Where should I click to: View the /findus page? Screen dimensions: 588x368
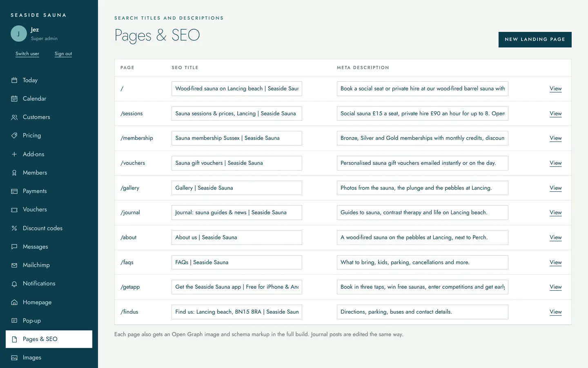pyautogui.click(x=556, y=312)
